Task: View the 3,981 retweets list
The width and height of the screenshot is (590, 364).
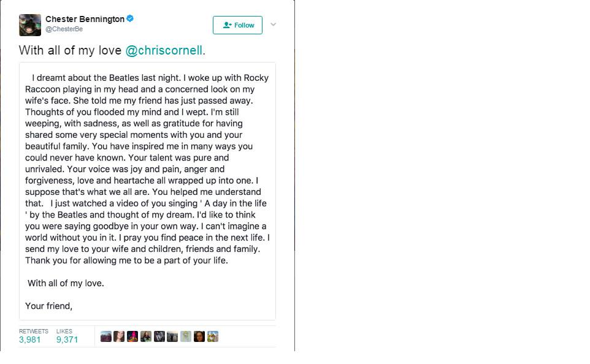Action: pyautogui.click(x=34, y=336)
